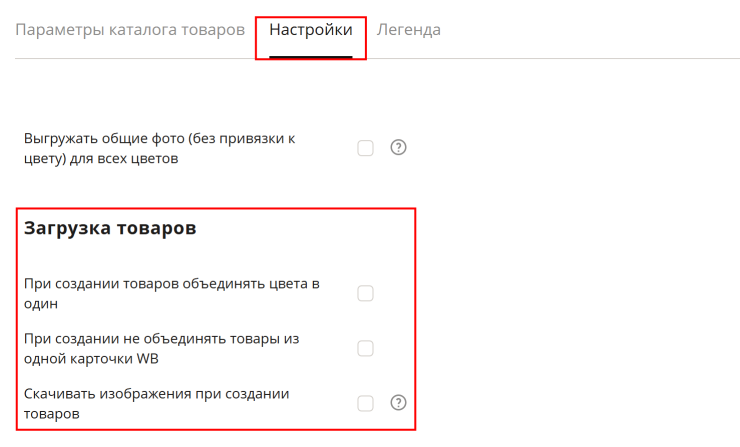Open the Легенда tab
The height and width of the screenshot is (447, 740).
[x=409, y=30]
